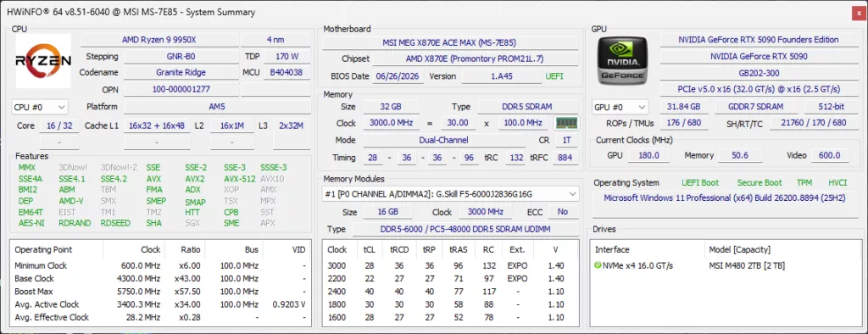Click the 176 / 680 ROPs/TMUs field
This screenshot has width=868, height=334.
tap(684, 123)
